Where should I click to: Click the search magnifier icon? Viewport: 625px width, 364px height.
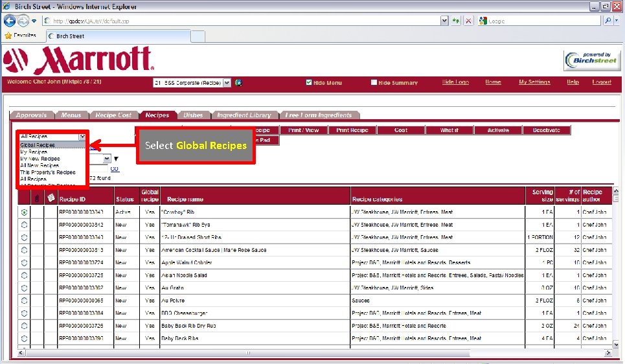[608, 21]
